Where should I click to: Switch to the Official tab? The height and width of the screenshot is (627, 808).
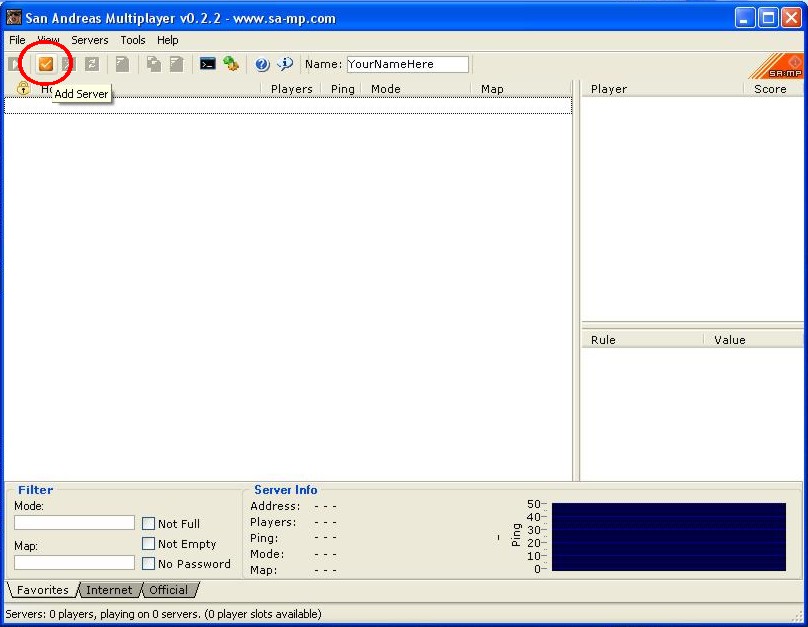169,590
